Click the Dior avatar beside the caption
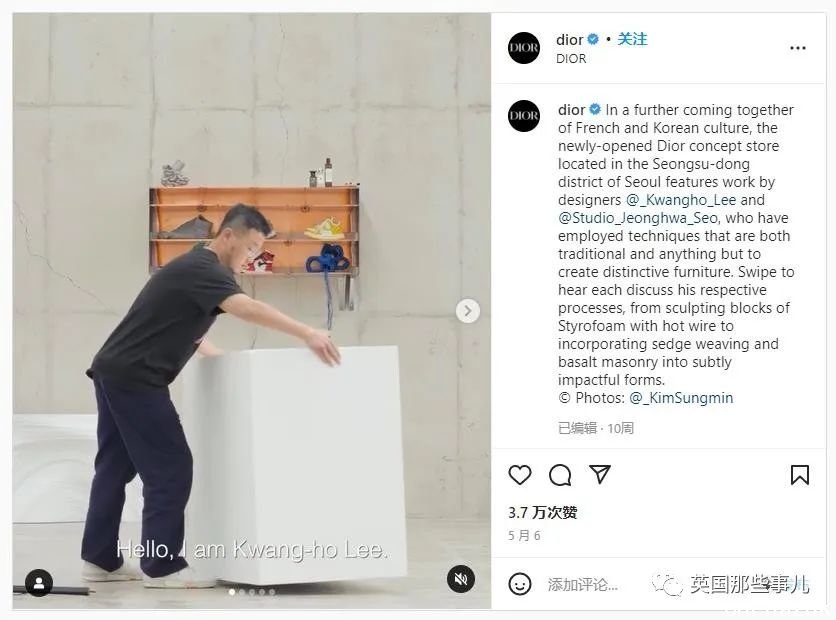Viewport: 836px width, 620px height. point(524,116)
